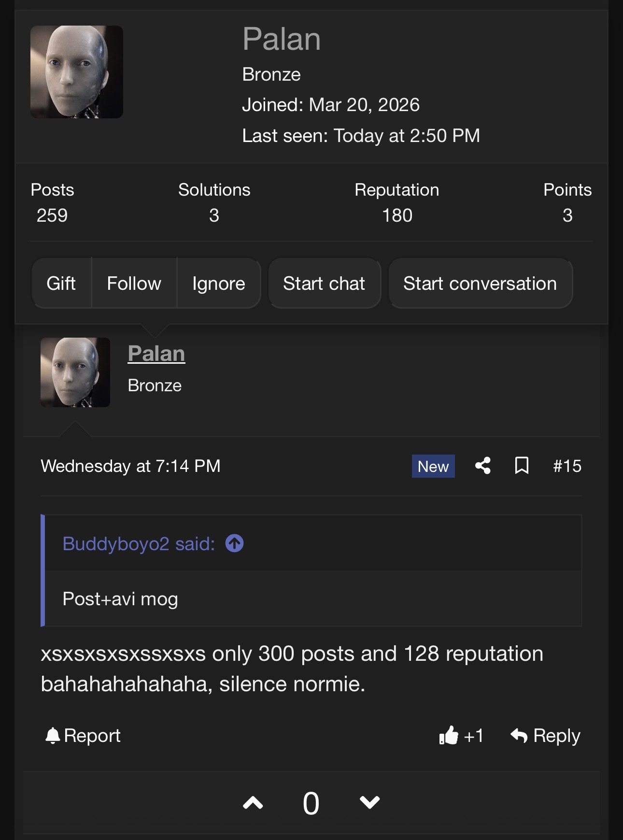Bookmark this post
623x840 pixels.
pos(522,466)
